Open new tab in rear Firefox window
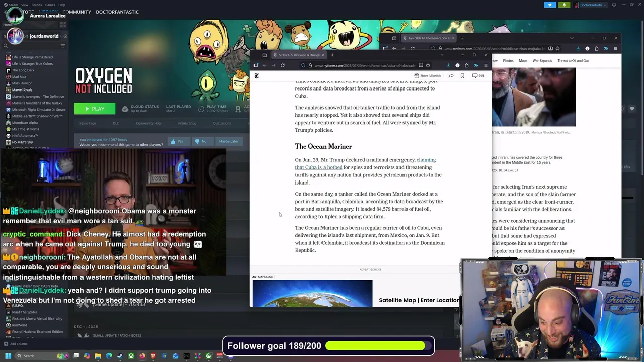Image resolution: width=644 pixels, height=362 pixels. click(462, 38)
